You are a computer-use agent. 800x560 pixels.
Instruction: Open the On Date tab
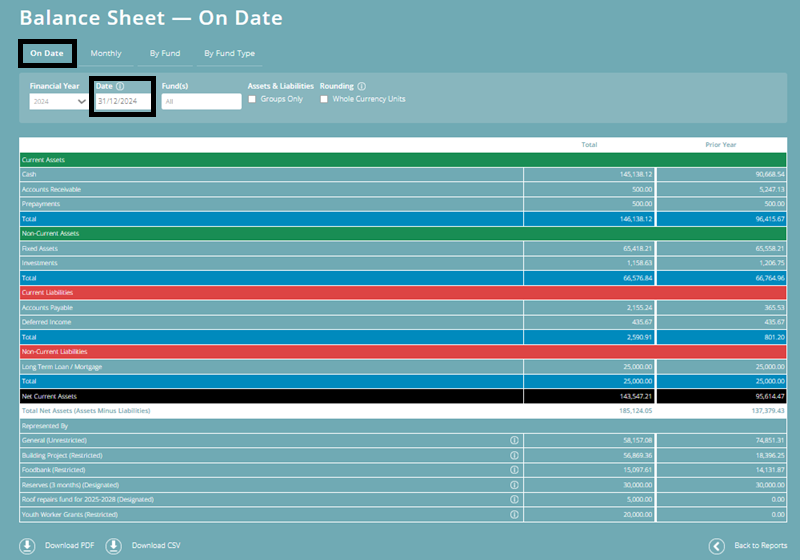(x=47, y=53)
